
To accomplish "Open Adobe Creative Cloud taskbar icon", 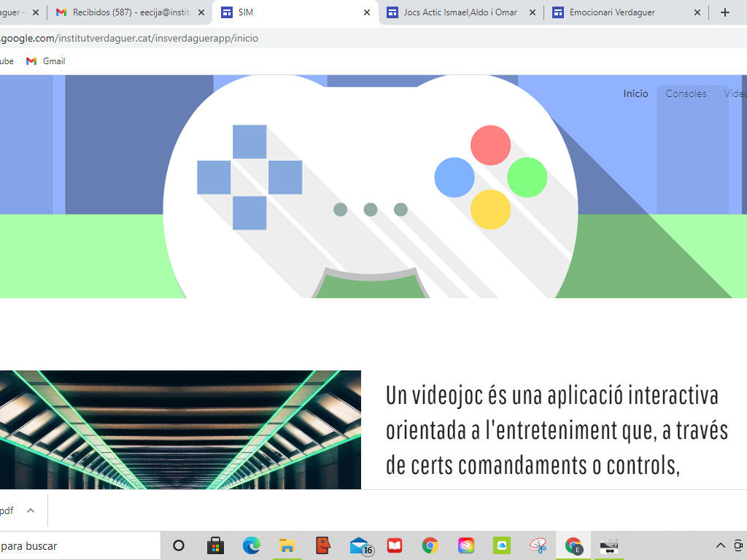I will tap(466, 545).
